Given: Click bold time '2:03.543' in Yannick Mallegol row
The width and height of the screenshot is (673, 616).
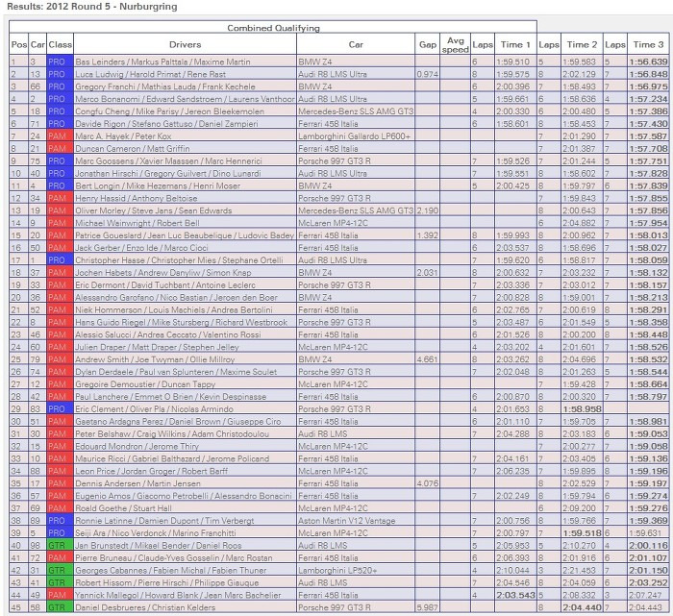Looking at the screenshot, I should pos(516,596).
